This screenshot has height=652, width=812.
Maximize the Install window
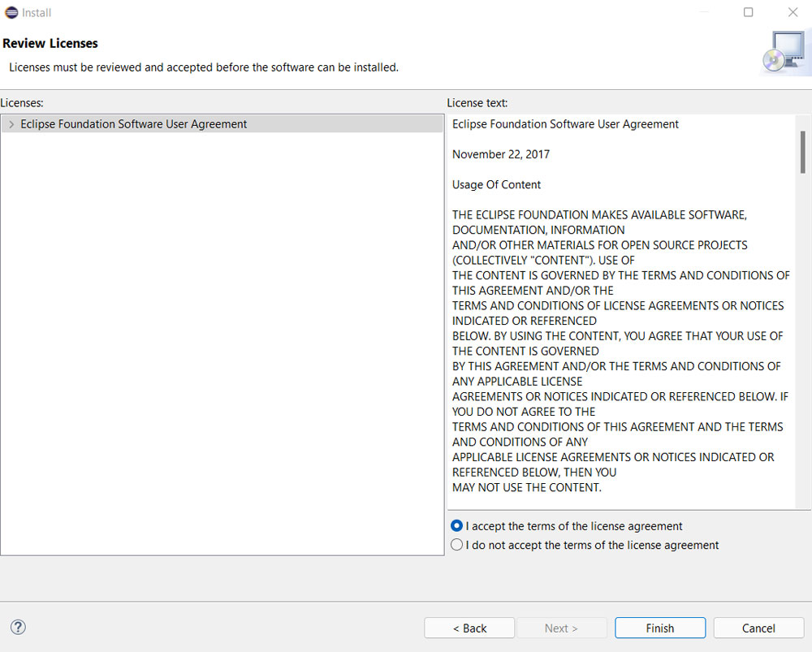pos(749,12)
